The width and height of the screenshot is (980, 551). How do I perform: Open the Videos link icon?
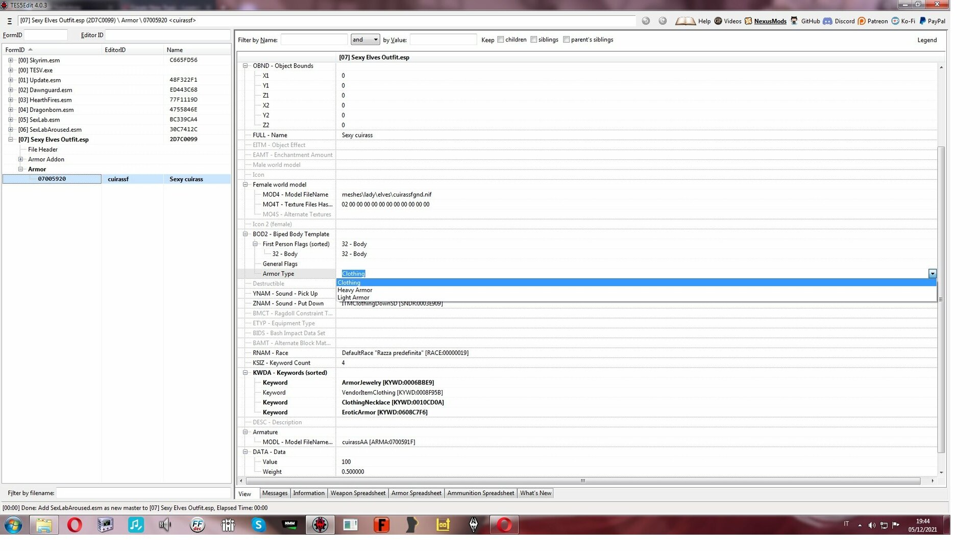[718, 21]
